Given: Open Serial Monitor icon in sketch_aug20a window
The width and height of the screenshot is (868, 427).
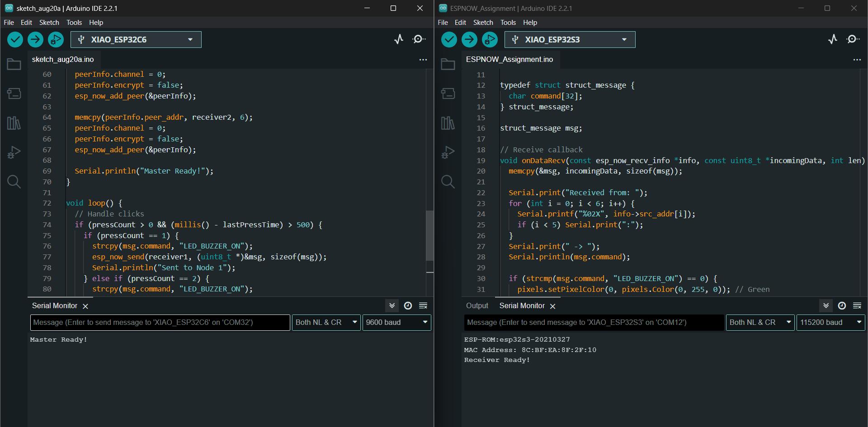Looking at the screenshot, I should tap(419, 39).
